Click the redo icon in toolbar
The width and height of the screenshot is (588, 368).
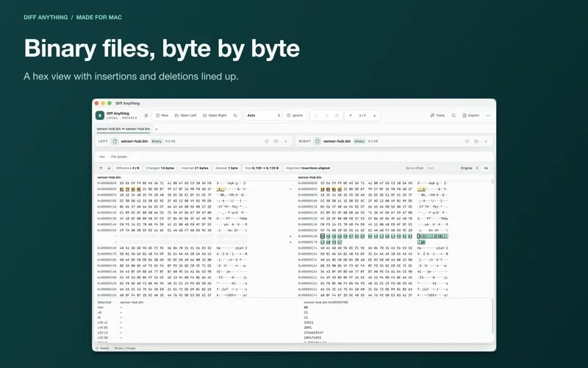[326, 116]
